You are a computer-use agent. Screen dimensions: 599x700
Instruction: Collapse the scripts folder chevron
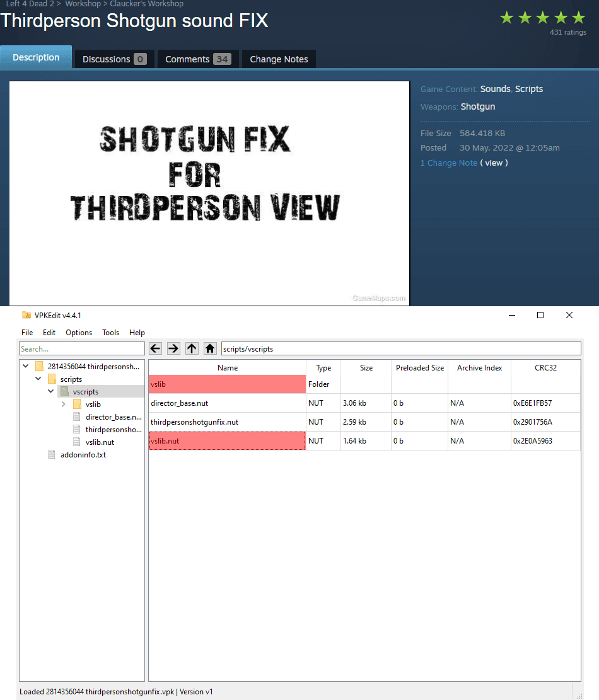(x=38, y=379)
